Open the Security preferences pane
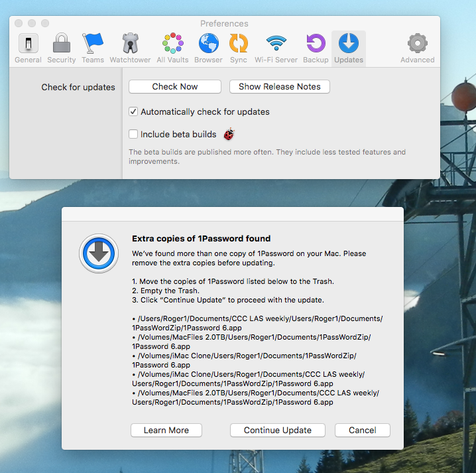 61,48
